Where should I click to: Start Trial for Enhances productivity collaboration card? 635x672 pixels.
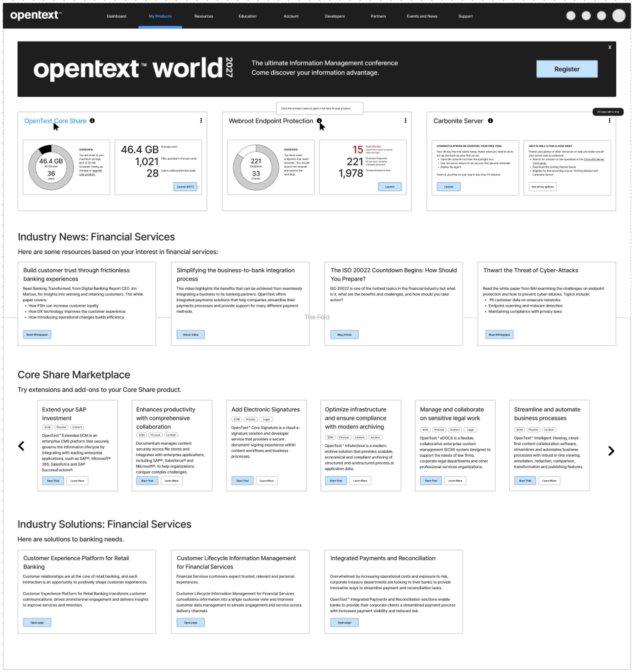point(147,480)
